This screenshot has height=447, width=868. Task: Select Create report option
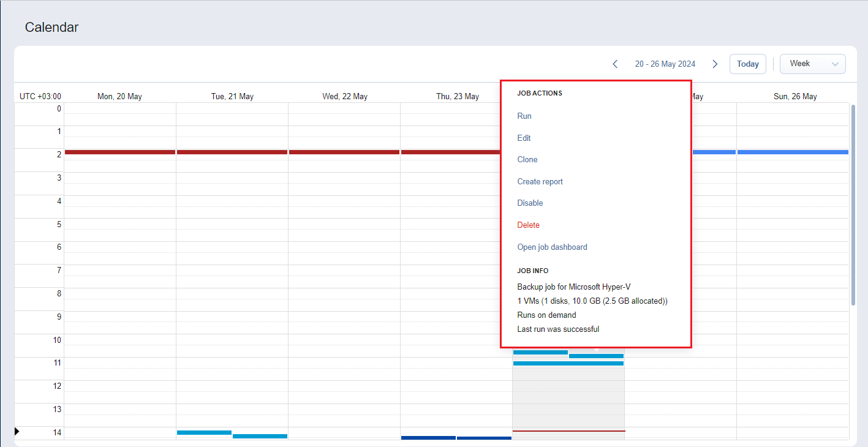tap(540, 182)
